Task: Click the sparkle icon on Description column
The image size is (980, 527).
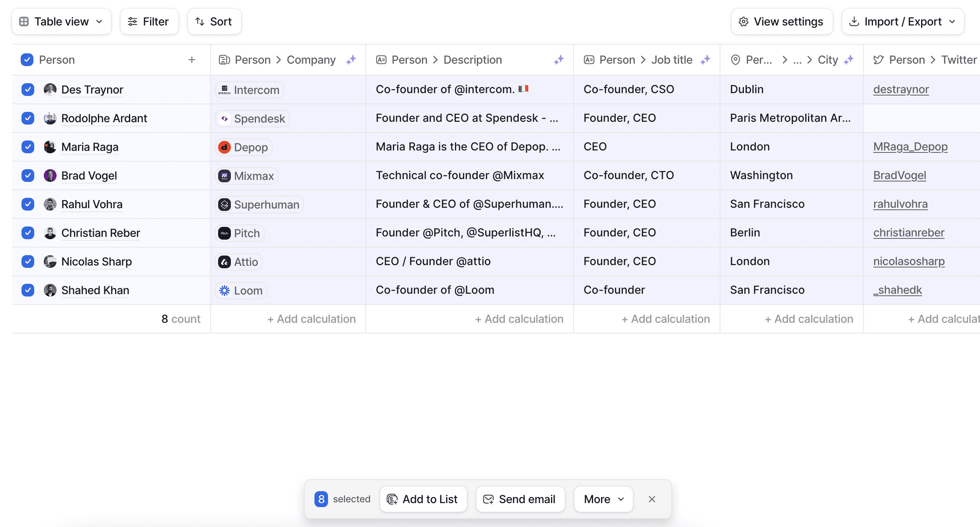Action: click(x=559, y=60)
